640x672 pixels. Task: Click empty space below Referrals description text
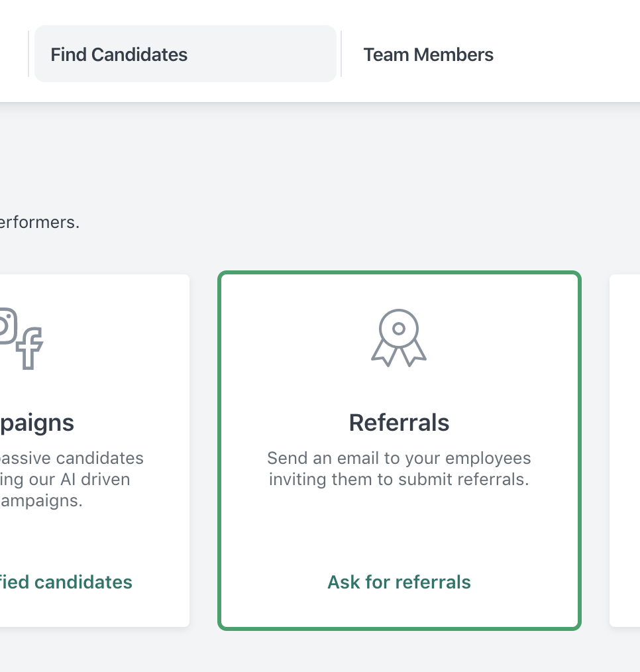tap(399, 530)
